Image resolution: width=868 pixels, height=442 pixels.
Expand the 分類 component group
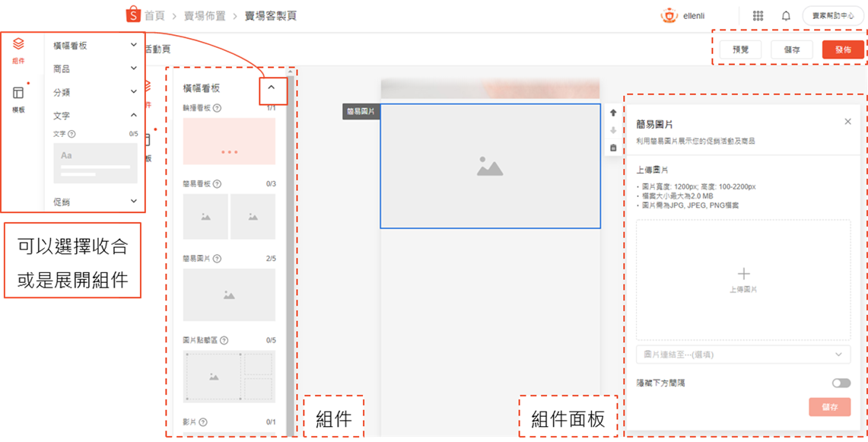[x=133, y=91]
